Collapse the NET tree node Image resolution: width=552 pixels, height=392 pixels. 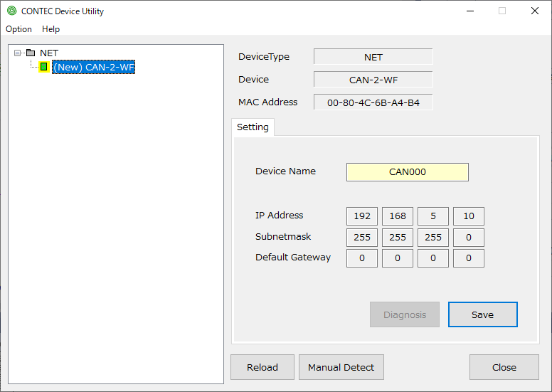18,53
